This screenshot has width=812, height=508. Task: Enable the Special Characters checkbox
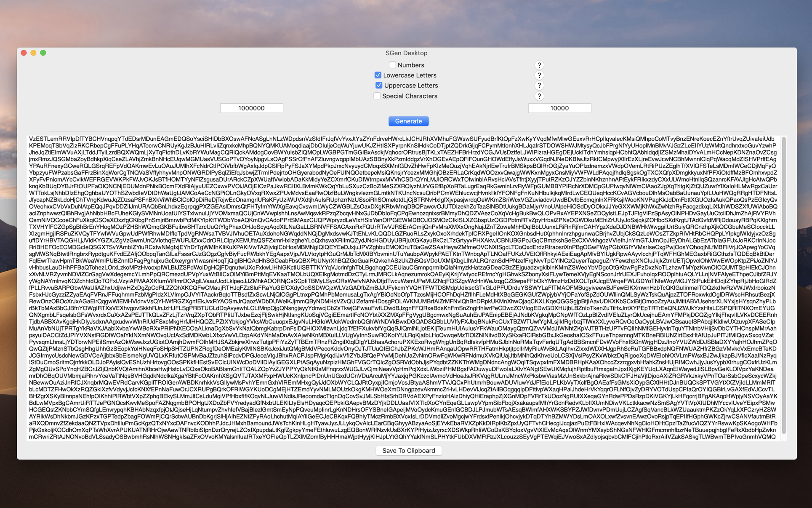point(377,96)
